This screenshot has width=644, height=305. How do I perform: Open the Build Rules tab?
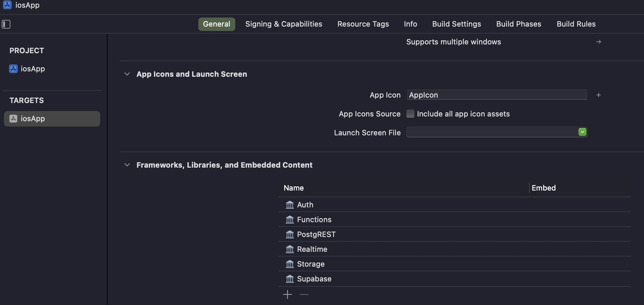(x=576, y=24)
